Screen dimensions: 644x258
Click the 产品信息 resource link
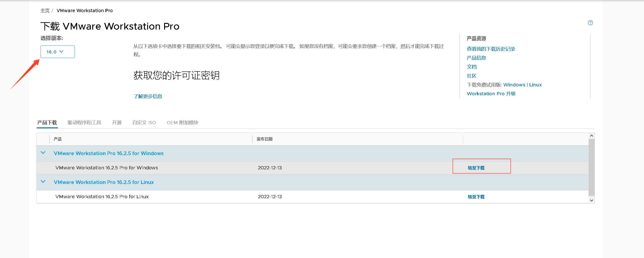click(x=476, y=58)
